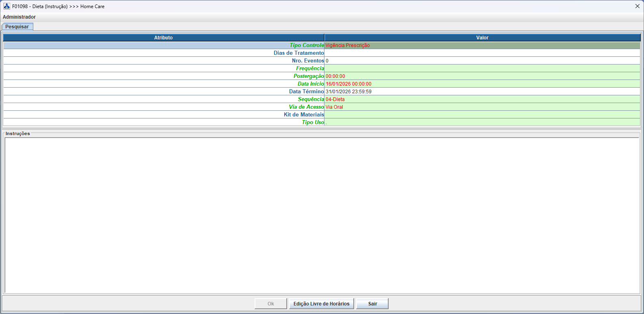
Task: Edit the Nro. Eventos value
Action: click(482, 61)
